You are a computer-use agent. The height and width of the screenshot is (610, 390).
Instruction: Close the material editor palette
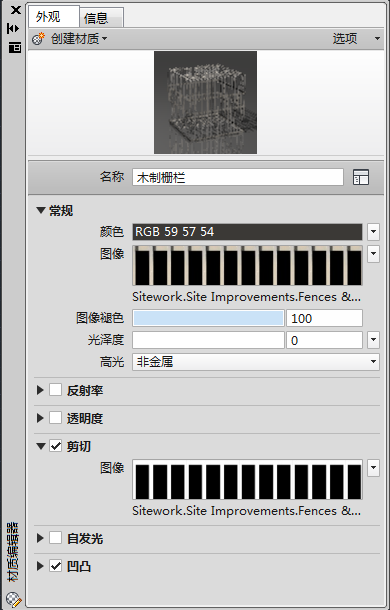[x=16, y=10]
